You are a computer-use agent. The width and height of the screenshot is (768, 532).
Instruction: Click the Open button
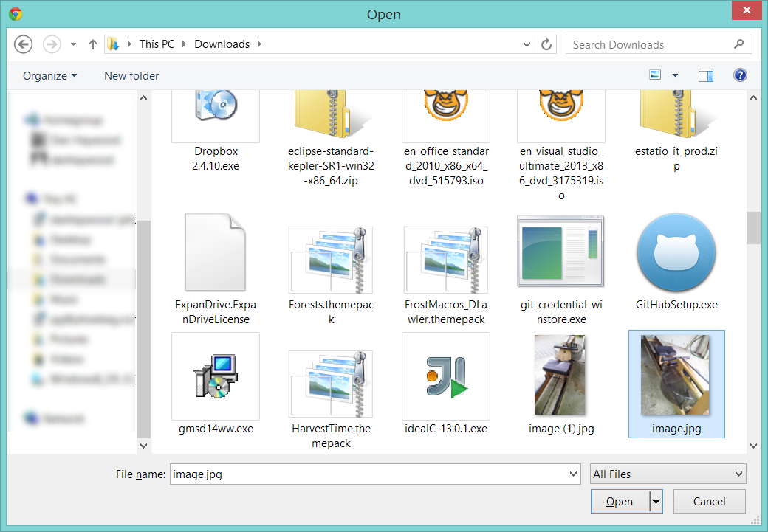[x=620, y=502]
